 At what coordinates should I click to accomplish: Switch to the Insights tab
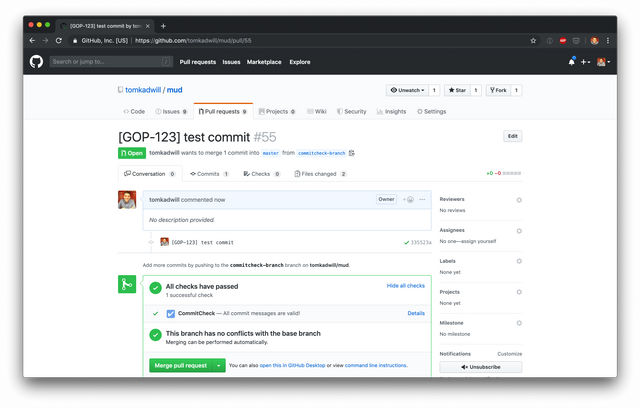[391, 111]
